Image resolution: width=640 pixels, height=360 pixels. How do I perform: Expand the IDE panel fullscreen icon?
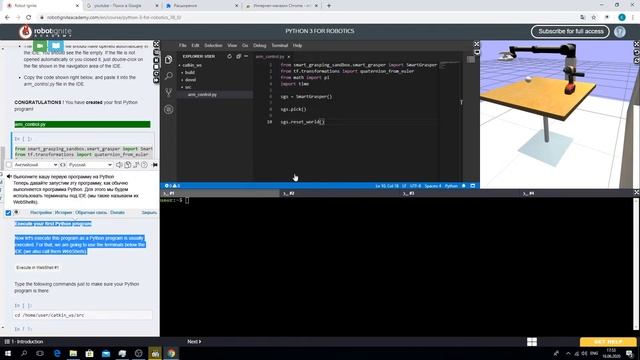click(x=476, y=44)
